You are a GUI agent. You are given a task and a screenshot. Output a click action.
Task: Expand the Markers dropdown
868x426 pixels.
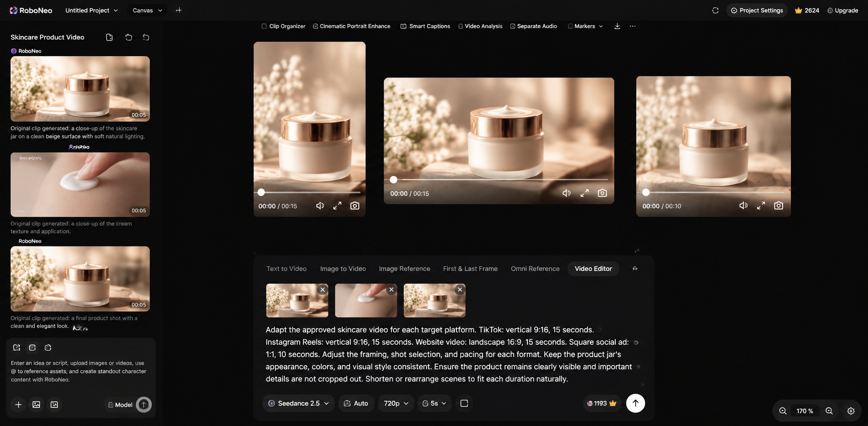586,26
